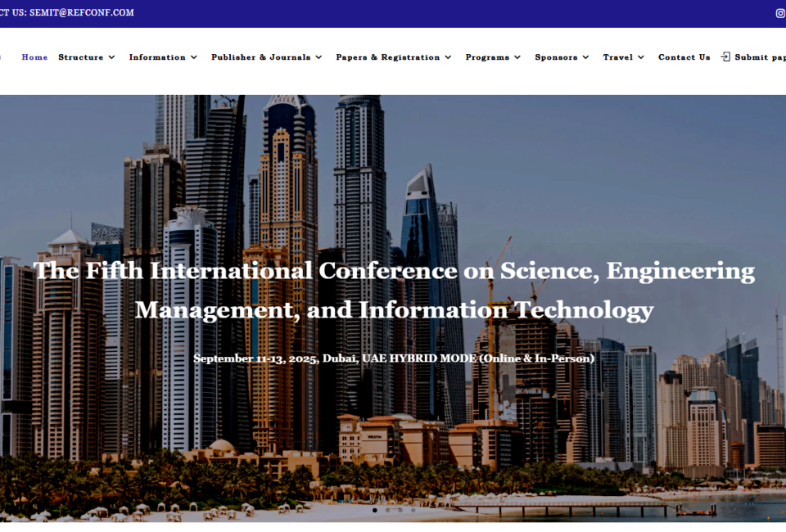
Task: Click the Submit paper link text
Action: (760, 57)
